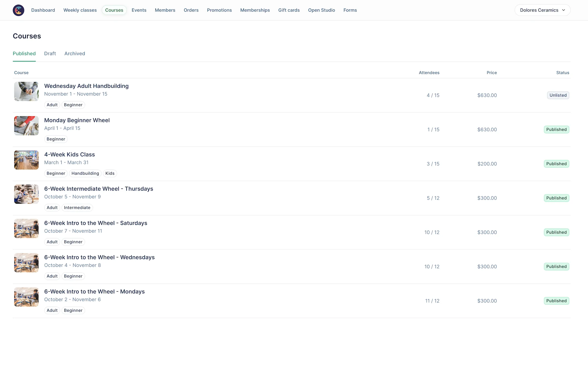
Task: Click the Dolores Ceramics logo icon
Action: (18, 10)
